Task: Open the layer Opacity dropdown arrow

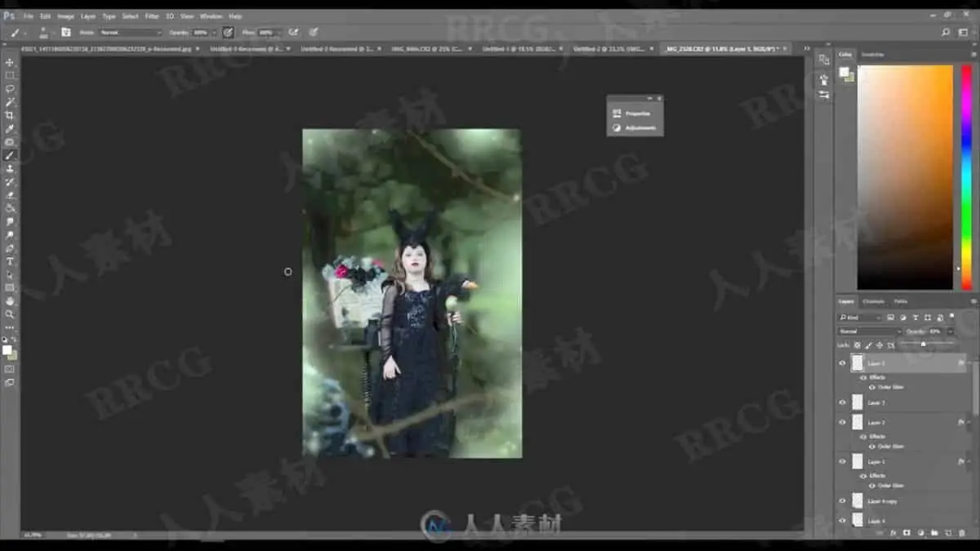Action: 950,331
